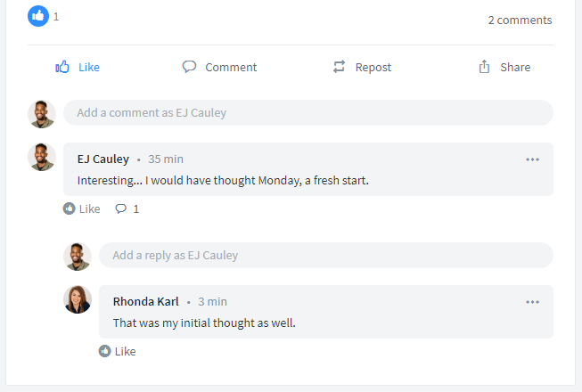Screen dimensions: 582x392
Task: Click the reaction count of 1
Action: (x=56, y=17)
